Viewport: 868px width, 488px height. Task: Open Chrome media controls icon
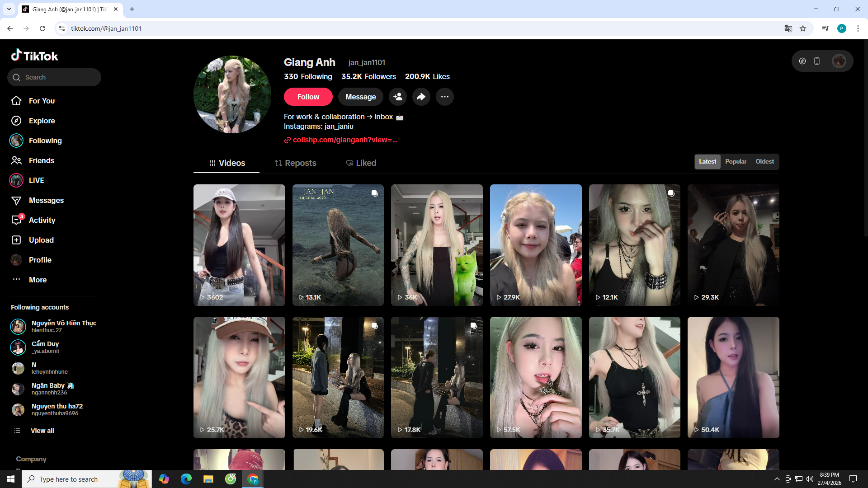826,28
